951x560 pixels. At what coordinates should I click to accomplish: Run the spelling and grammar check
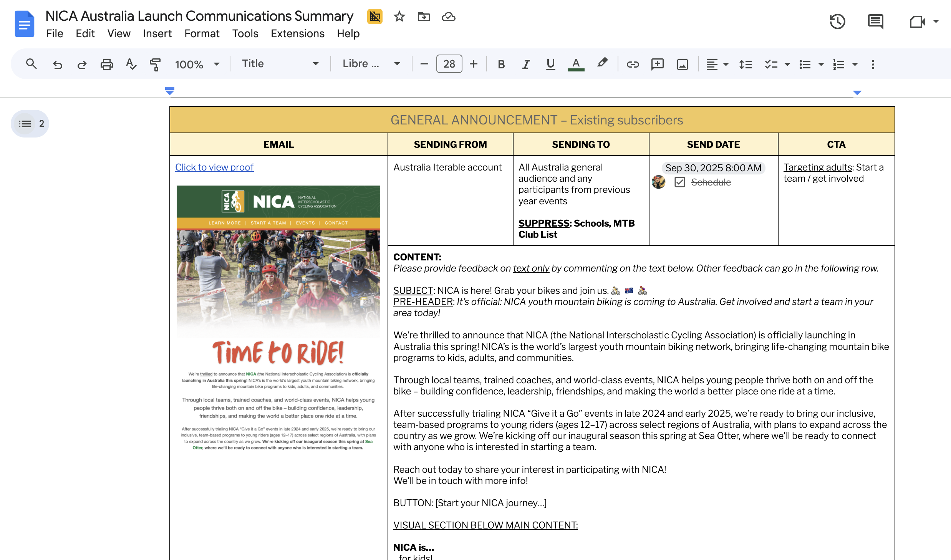tap(131, 64)
